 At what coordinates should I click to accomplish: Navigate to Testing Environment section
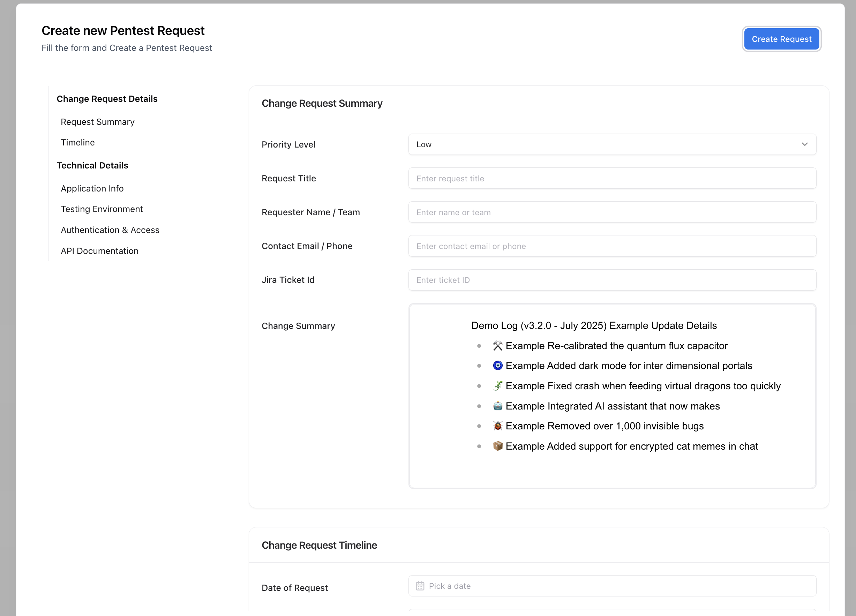click(x=102, y=209)
